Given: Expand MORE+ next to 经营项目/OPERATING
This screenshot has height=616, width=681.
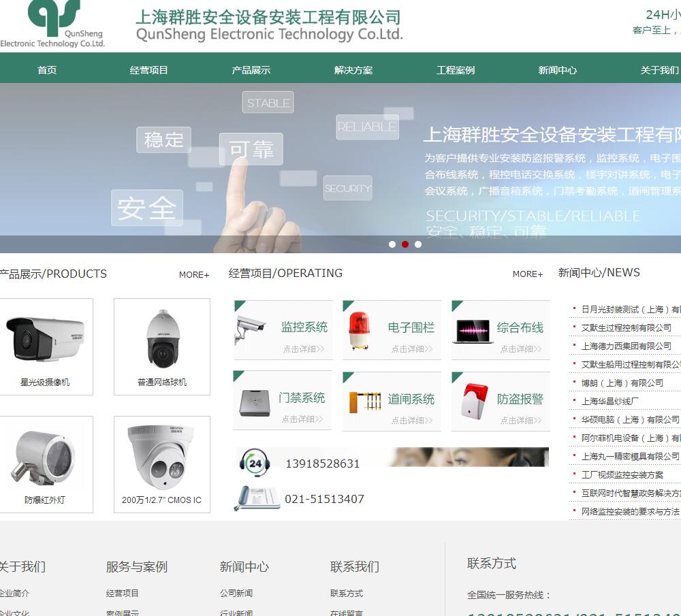Looking at the screenshot, I should (528, 274).
